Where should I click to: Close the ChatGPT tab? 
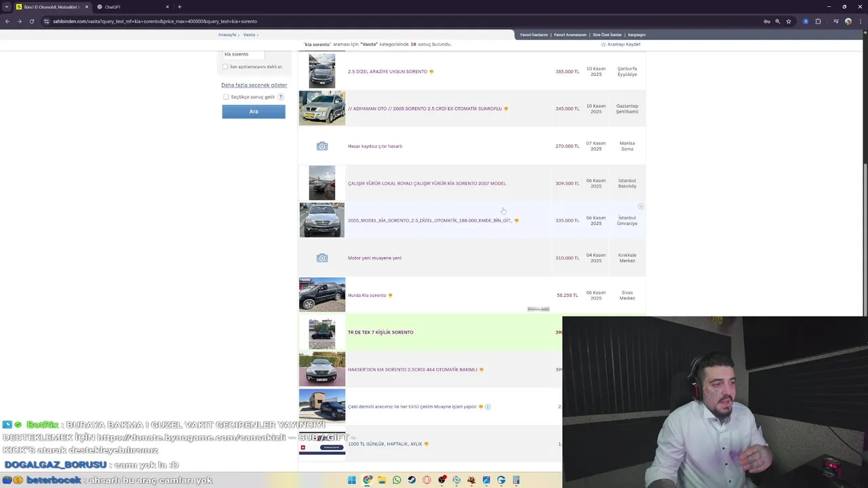(x=167, y=7)
